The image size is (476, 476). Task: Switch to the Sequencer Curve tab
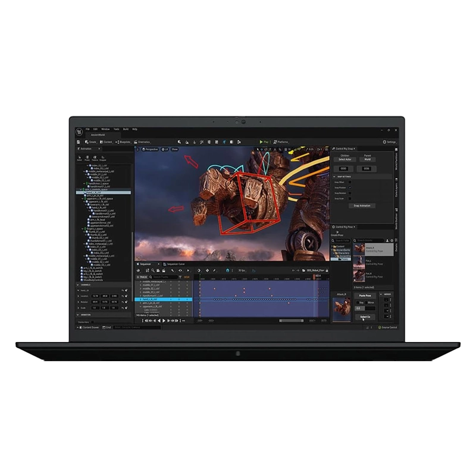(x=174, y=263)
